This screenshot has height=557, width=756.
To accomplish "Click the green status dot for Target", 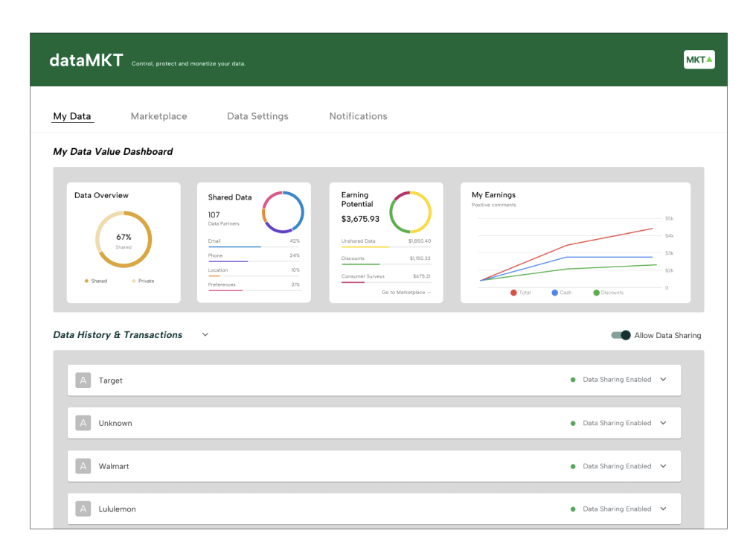I will [x=573, y=380].
